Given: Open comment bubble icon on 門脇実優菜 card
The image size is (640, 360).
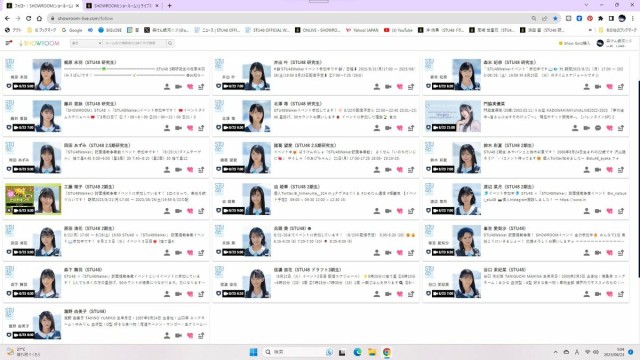Looking at the screenshot, I should (x=598, y=128).
